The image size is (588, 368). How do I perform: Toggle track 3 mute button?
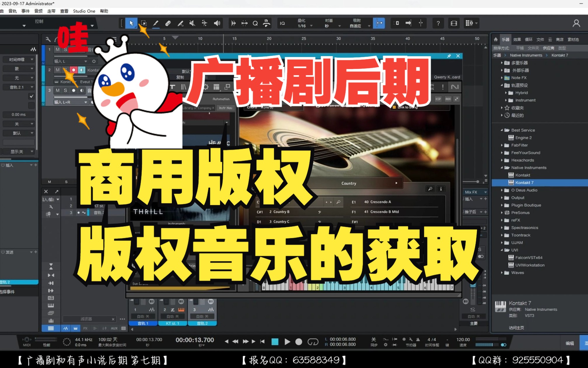pos(59,90)
